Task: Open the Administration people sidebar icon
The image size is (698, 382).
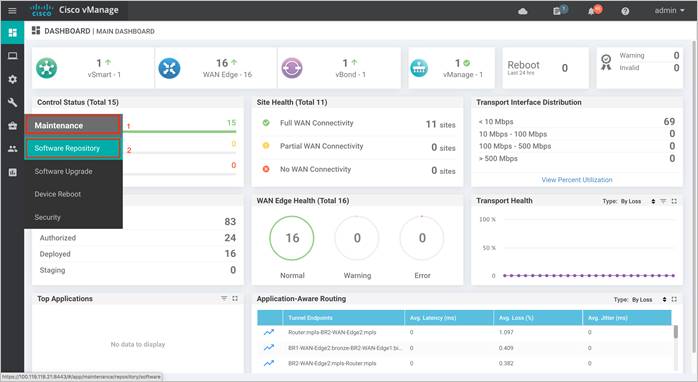Action: (x=12, y=149)
